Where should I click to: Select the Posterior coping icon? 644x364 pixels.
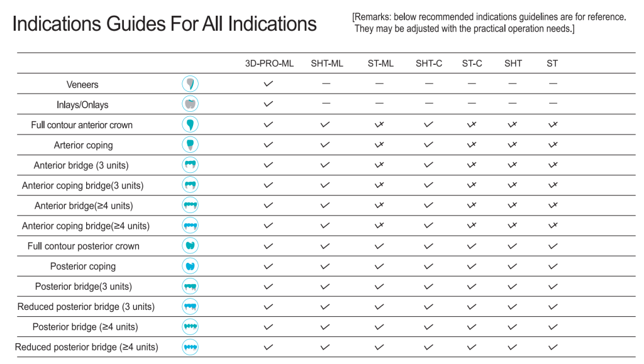click(190, 266)
